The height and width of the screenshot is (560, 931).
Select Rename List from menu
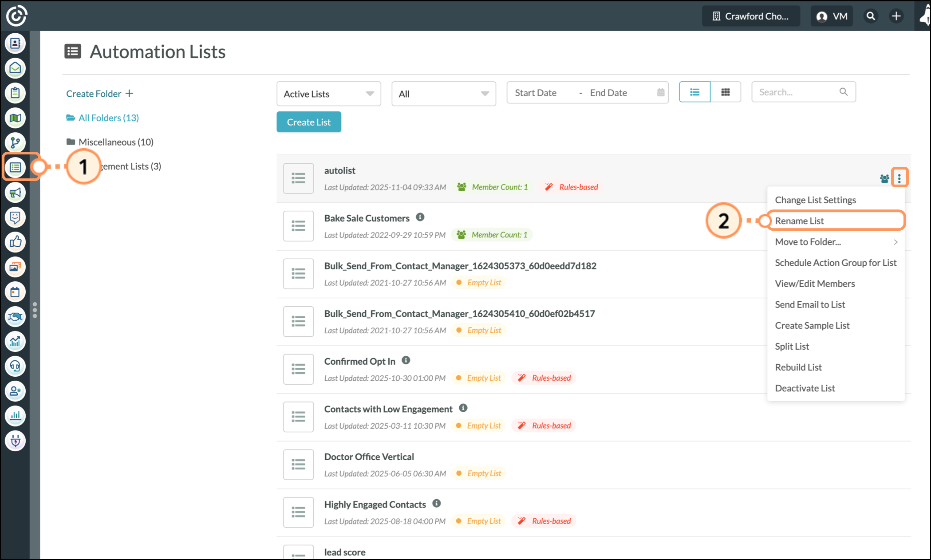[x=799, y=221]
